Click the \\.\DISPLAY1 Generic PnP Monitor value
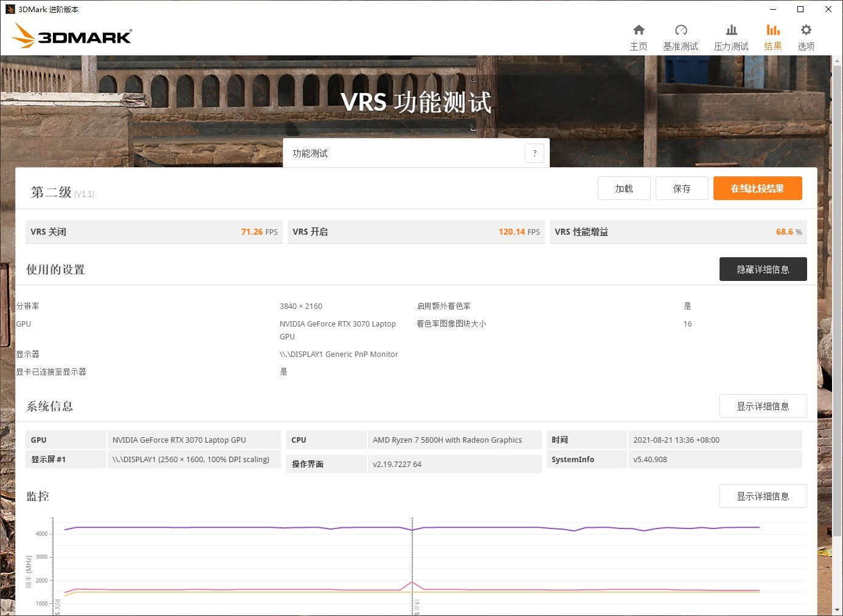This screenshot has width=843, height=616. tap(339, 354)
